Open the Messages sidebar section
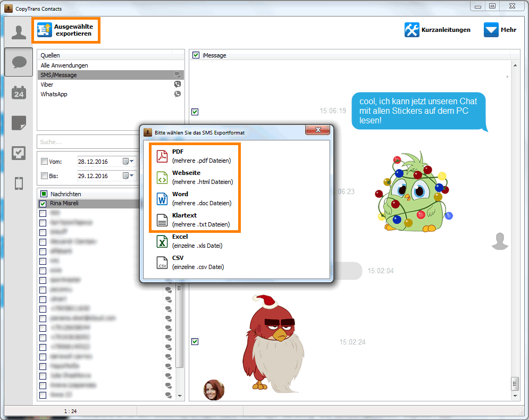Screen dimensions: 529x420 19,62
